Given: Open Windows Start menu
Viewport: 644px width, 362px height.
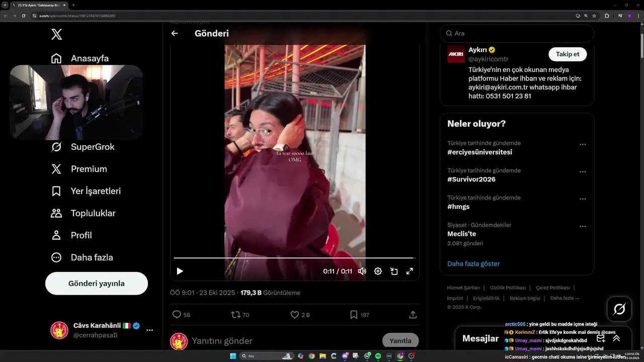Looking at the screenshot, I should coord(233,356).
